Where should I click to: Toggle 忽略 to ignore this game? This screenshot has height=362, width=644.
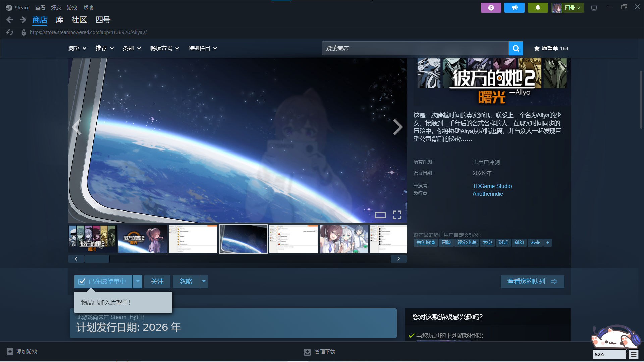click(186, 282)
